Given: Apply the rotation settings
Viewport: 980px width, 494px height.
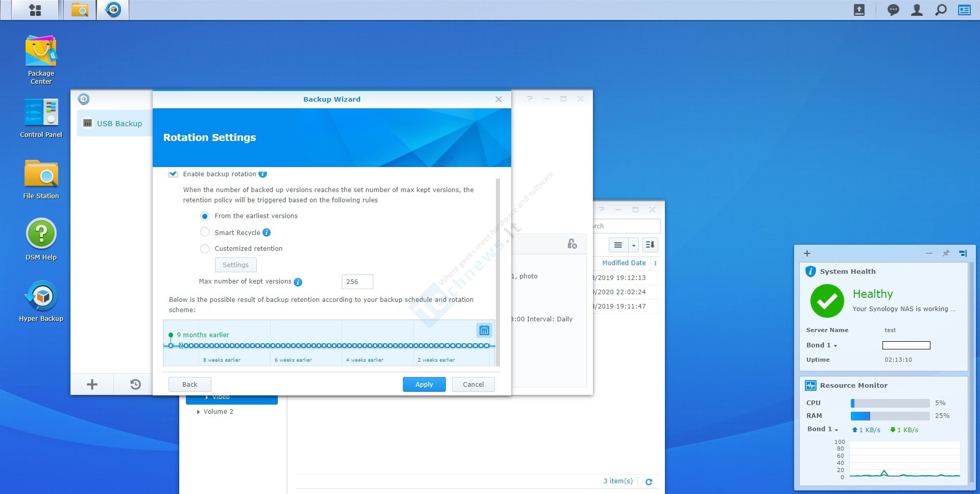Looking at the screenshot, I should tap(424, 384).
